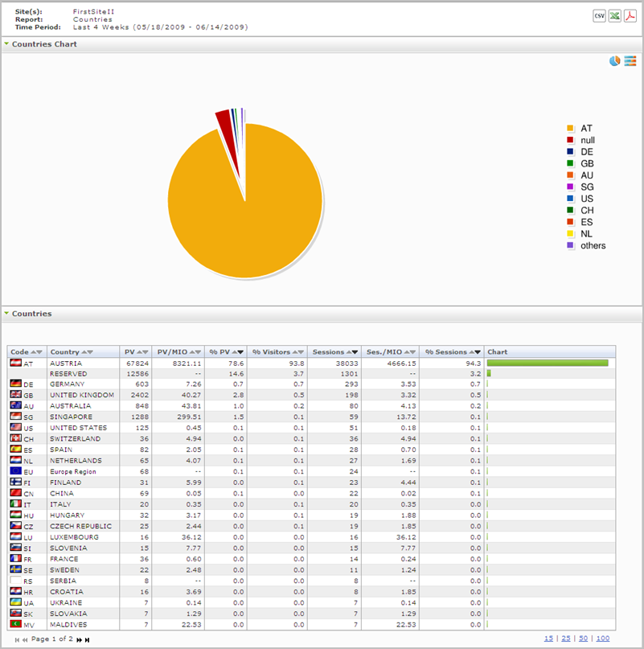
Task: Collapse the Countries Chart section
Action: [x=6, y=43]
